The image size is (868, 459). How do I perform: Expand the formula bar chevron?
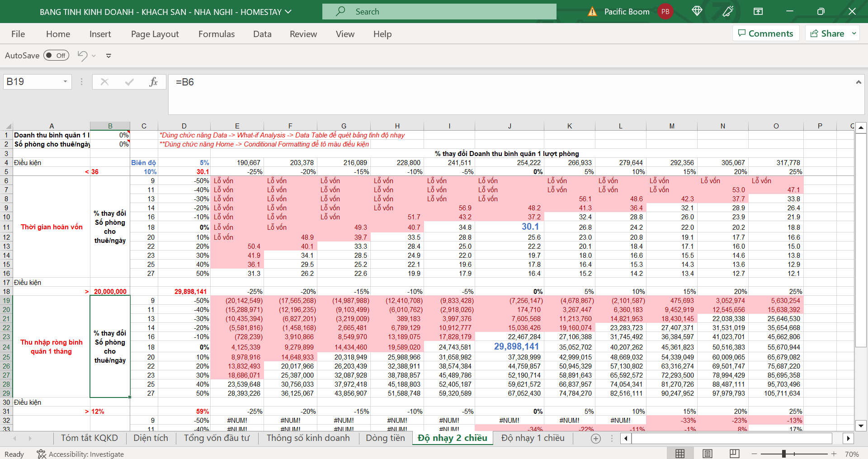(858, 82)
